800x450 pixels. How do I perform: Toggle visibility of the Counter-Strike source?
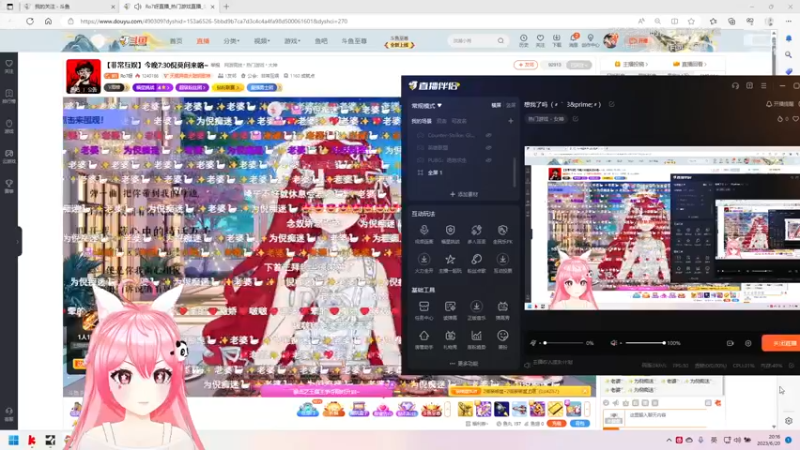[x=488, y=135]
